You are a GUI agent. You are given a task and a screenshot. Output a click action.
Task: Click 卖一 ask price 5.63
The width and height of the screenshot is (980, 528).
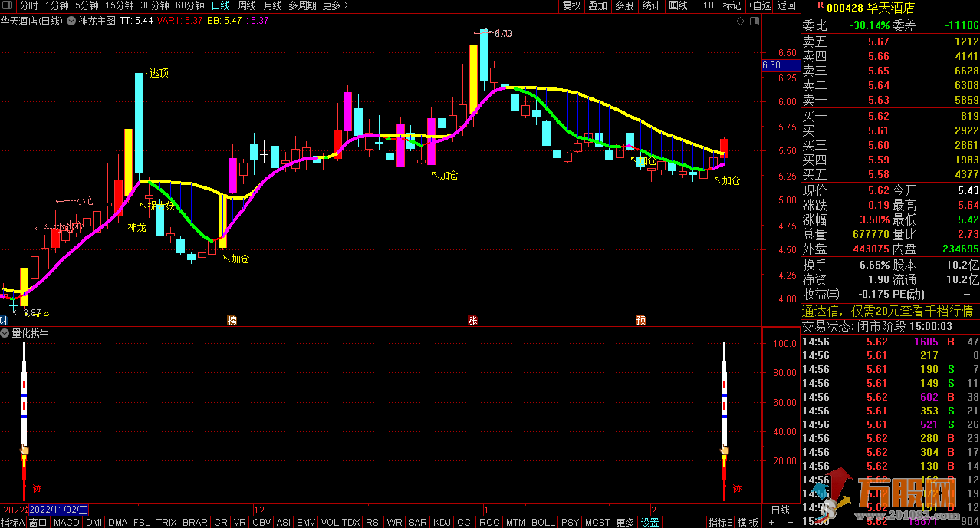coord(879,100)
